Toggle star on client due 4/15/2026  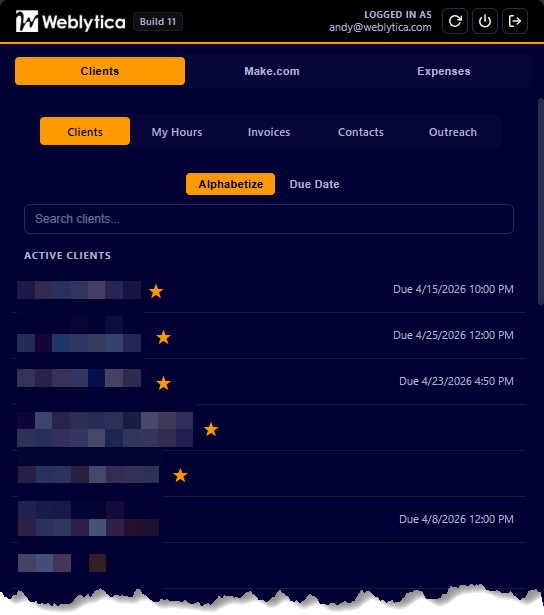pyautogui.click(x=156, y=291)
